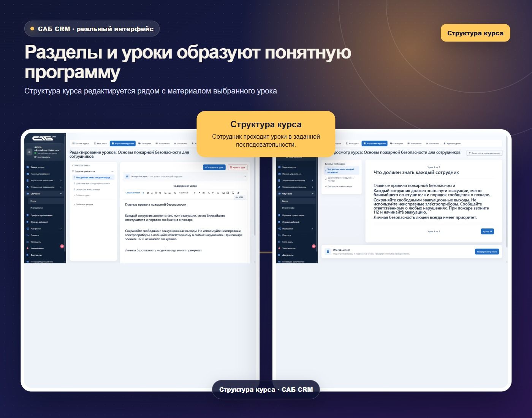
Task: Insert an image via the editor toolbar
Action: coord(223,193)
